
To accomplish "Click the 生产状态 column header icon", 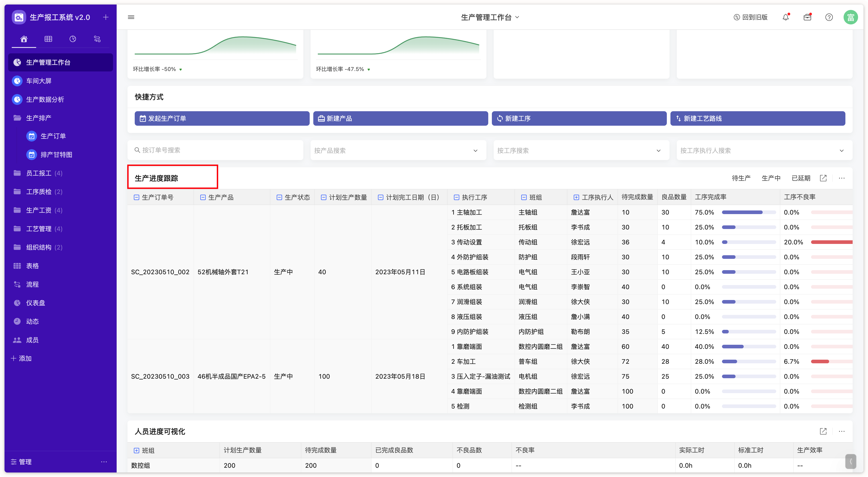I will click(279, 197).
